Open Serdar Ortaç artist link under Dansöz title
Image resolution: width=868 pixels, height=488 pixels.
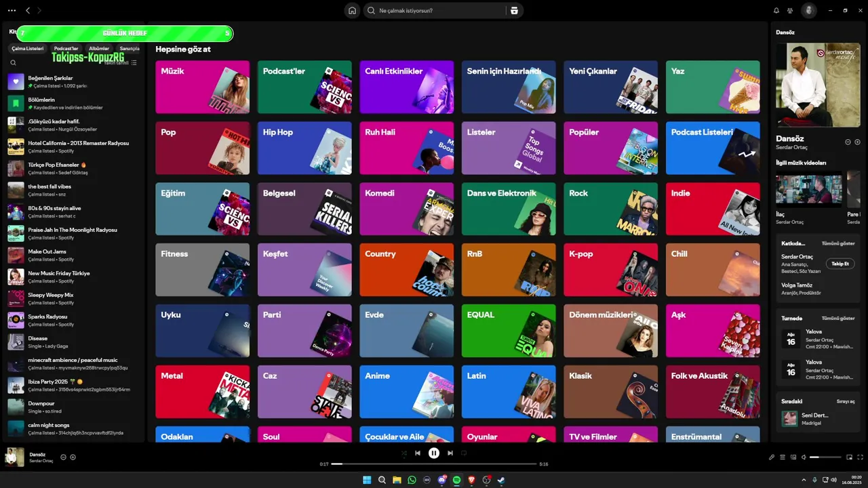click(791, 147)
